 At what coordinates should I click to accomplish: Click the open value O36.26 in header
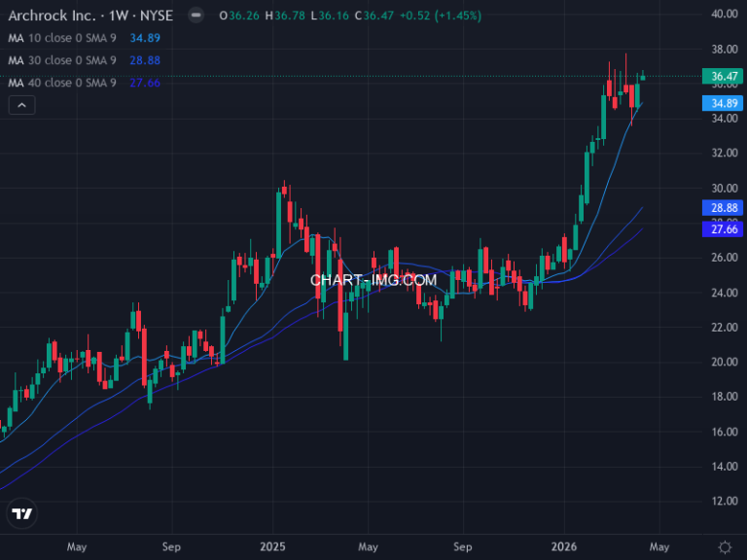[x=239, y=16]
